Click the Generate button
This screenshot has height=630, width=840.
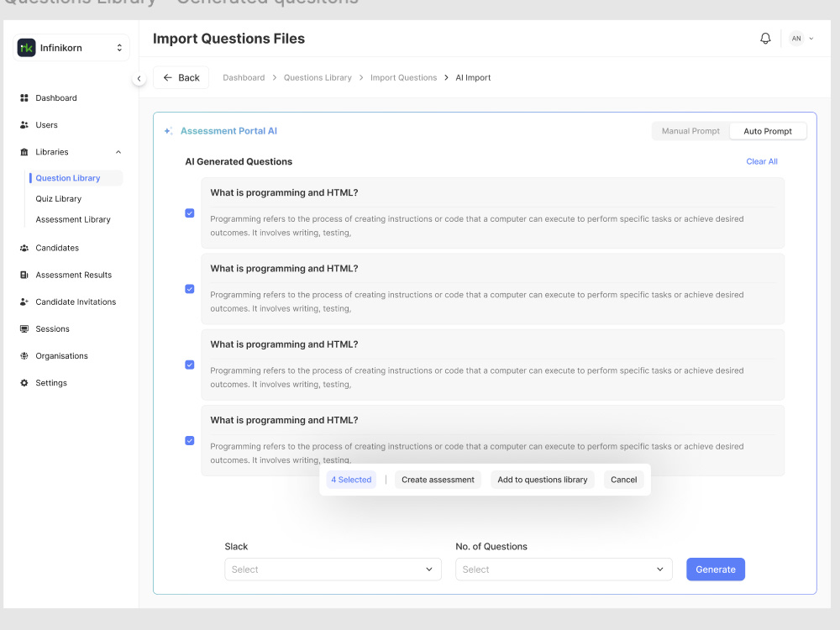[716, 570]
